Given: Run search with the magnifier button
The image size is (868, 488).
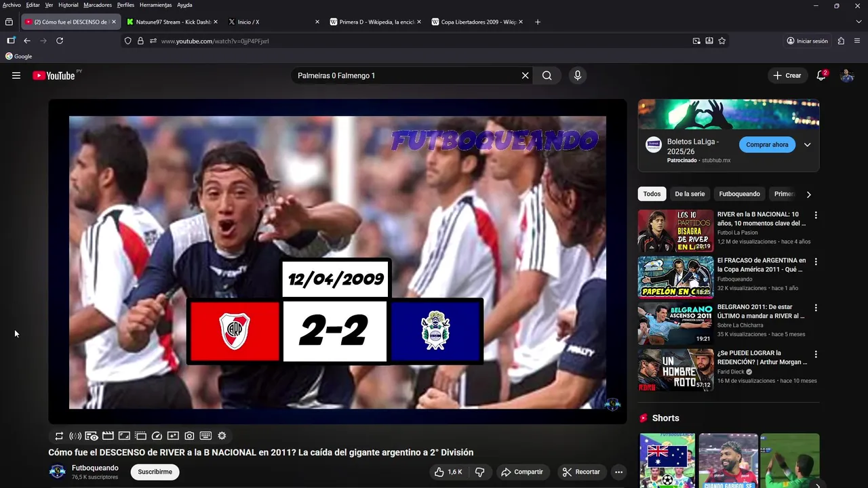Looking at the screenshot, I should point(547,75).
